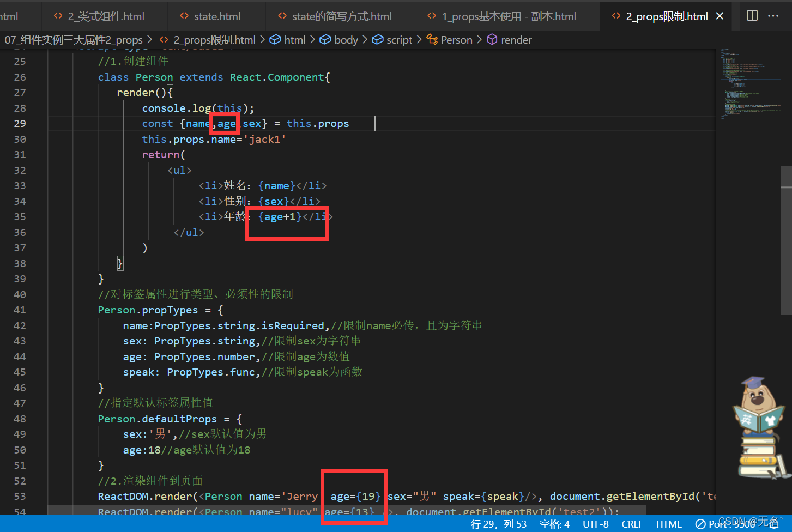Click name:PropTypes.string.isRequired code
Image resolution: width=792 pixels, height=532 pixels.
click(x=224, y=326)
